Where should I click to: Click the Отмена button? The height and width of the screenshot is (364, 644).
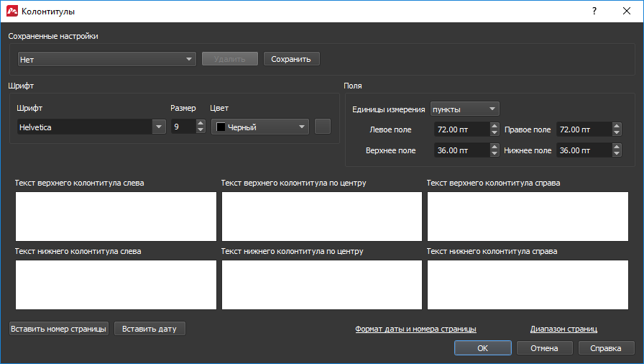click(x=545, y=348)
